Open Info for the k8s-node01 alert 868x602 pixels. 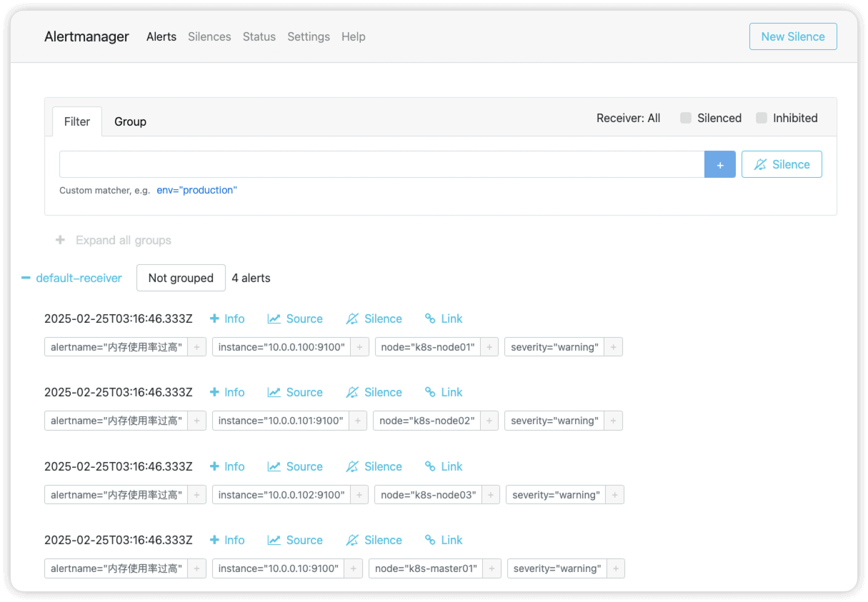(227, 318)
